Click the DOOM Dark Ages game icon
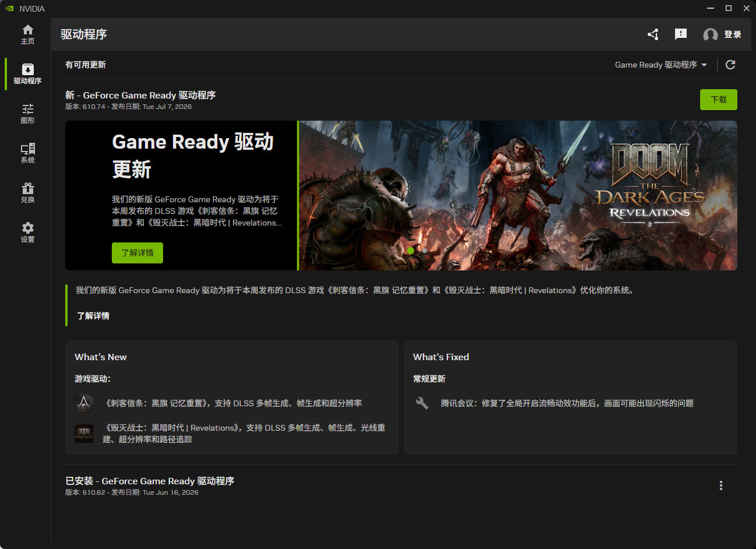 pos(84,433)
